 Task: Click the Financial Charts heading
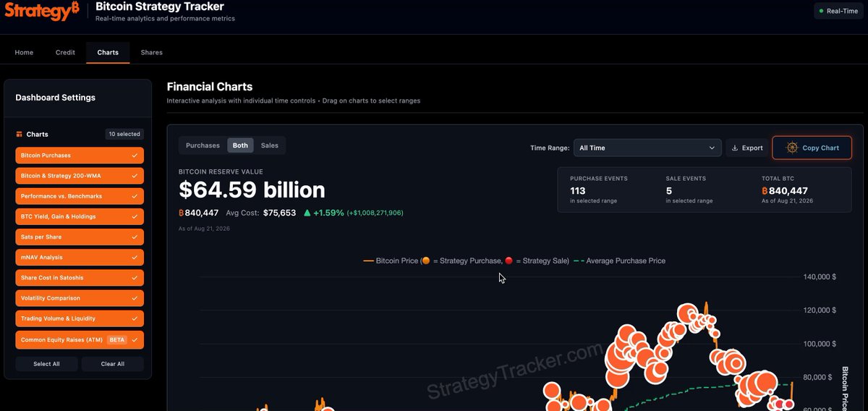point(210,87)
